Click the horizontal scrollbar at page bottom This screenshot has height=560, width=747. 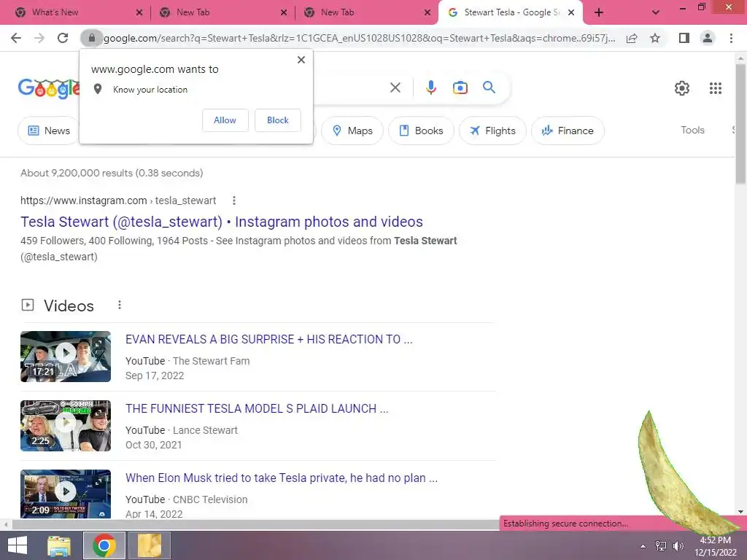(x=255, y=524)
